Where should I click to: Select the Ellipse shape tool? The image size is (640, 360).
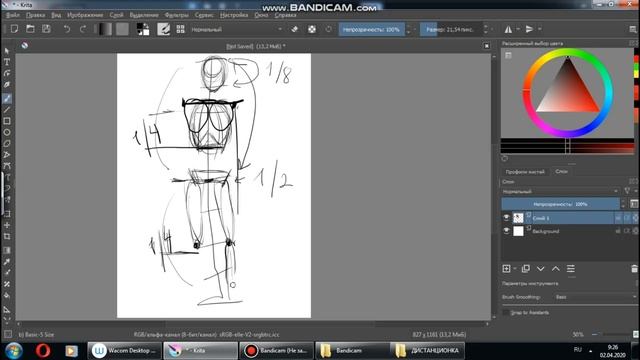pyautogui.click(x=7, y=132)
